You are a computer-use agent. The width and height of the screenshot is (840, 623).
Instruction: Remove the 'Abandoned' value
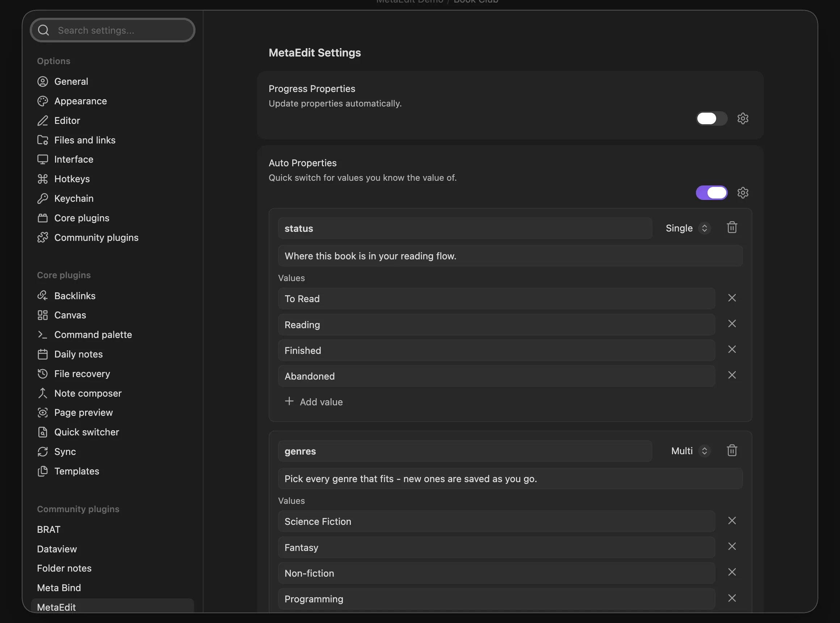coord(732,375)
